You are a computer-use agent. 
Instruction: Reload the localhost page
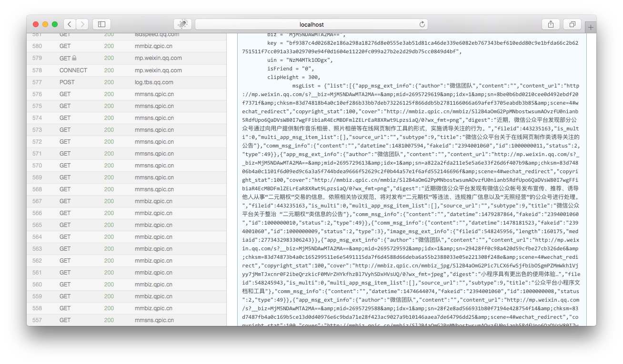422,24
